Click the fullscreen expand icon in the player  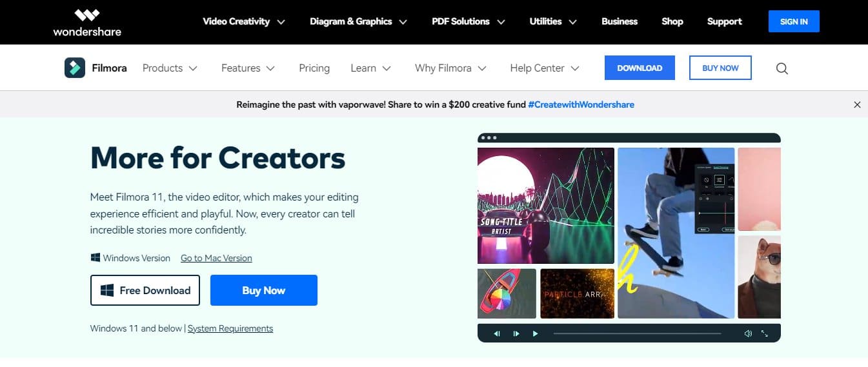pyautogui.click(x=765, y=333)
